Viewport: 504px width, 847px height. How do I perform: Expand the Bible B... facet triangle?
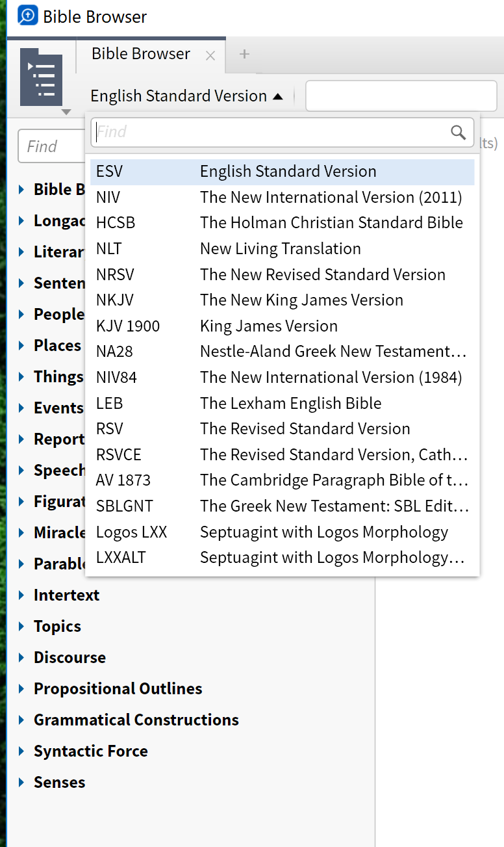click(21, 189)
